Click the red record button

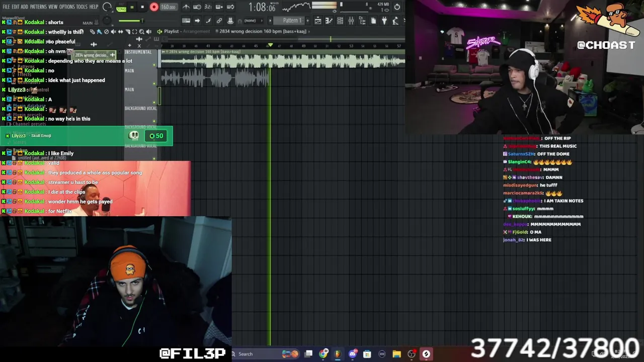(154, 7)
